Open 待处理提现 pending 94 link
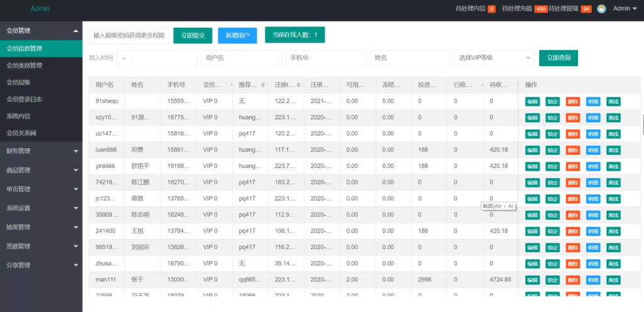Viewport: 644px width, 312px height. (x=570, y=9)
